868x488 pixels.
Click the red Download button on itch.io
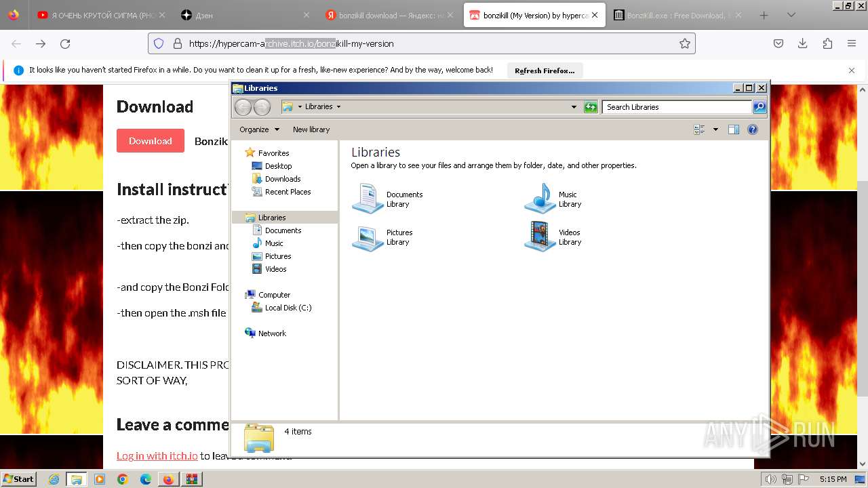(x=151, y=141)
